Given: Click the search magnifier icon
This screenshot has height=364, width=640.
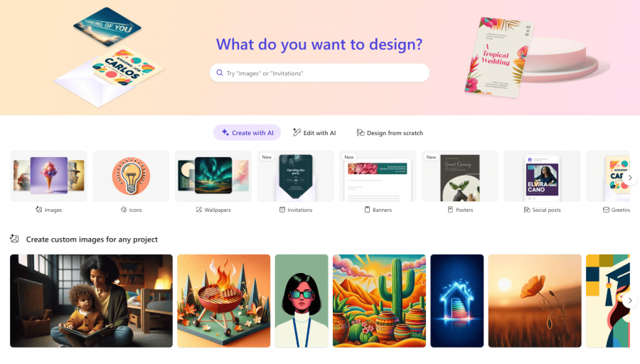Looking at the screenshot, I should [220, 73].
